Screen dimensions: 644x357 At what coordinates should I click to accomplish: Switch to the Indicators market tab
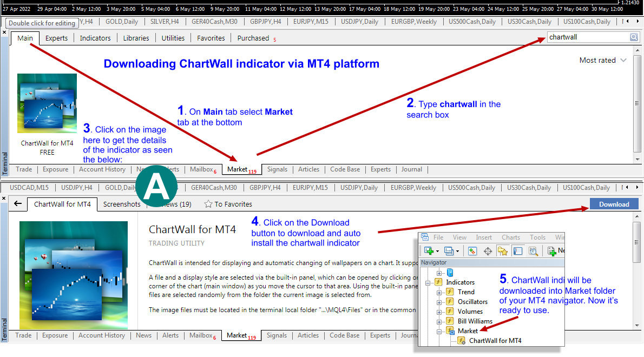[x=95, y=38]
